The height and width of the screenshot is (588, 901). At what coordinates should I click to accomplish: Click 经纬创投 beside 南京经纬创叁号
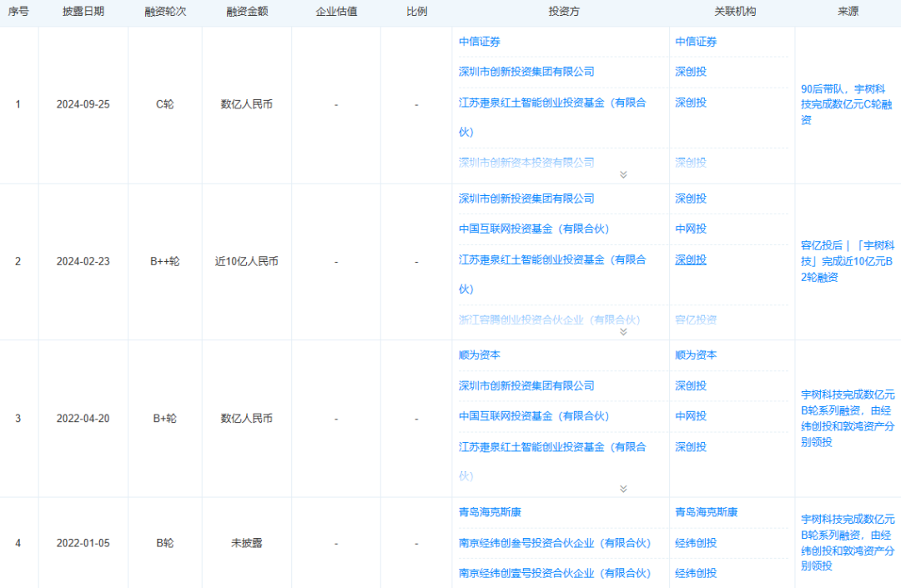click(x=696, y=543)
